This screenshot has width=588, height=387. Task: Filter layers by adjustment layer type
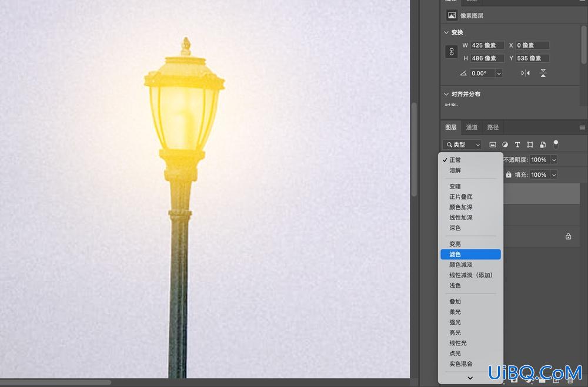coord(505,144)
